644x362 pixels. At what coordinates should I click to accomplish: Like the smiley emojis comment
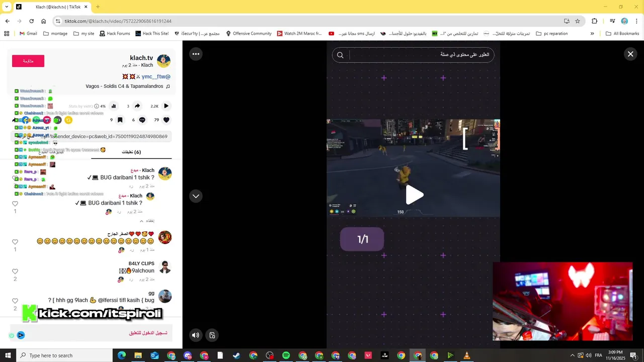click(x=15, y=242)
